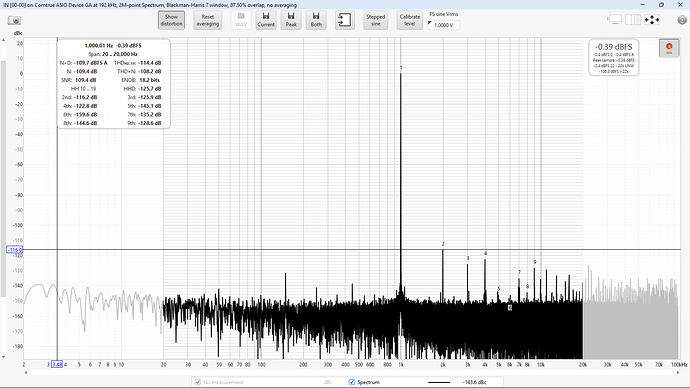Toggle the Show distortion button
This screenshot has width=690, height=388.
click(x=171, y=20)
